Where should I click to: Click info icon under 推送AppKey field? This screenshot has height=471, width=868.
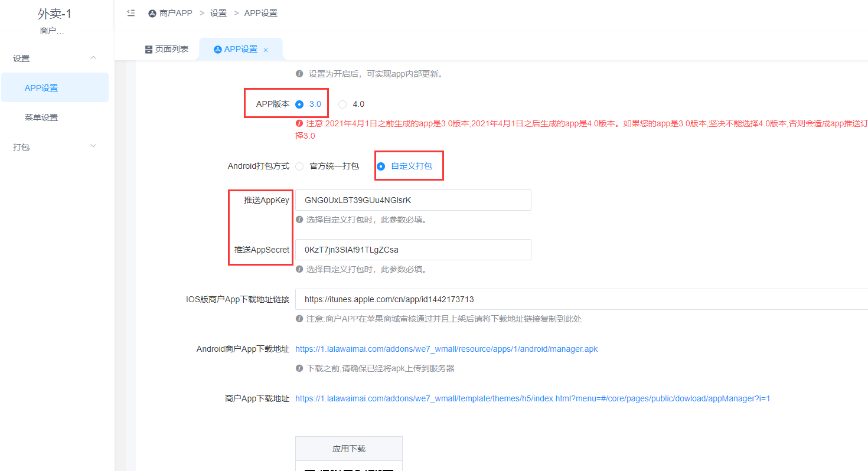(x=299, y=220)
